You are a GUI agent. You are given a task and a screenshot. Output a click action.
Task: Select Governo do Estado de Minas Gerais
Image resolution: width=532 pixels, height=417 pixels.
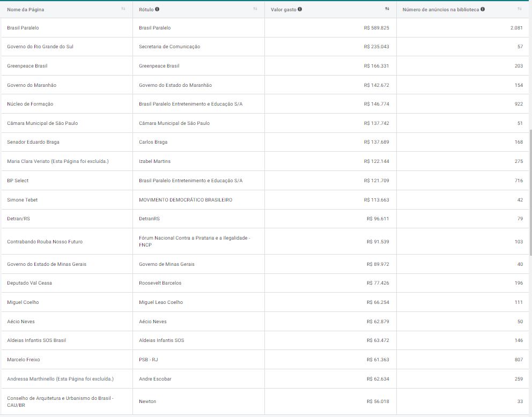pos(47,264)
